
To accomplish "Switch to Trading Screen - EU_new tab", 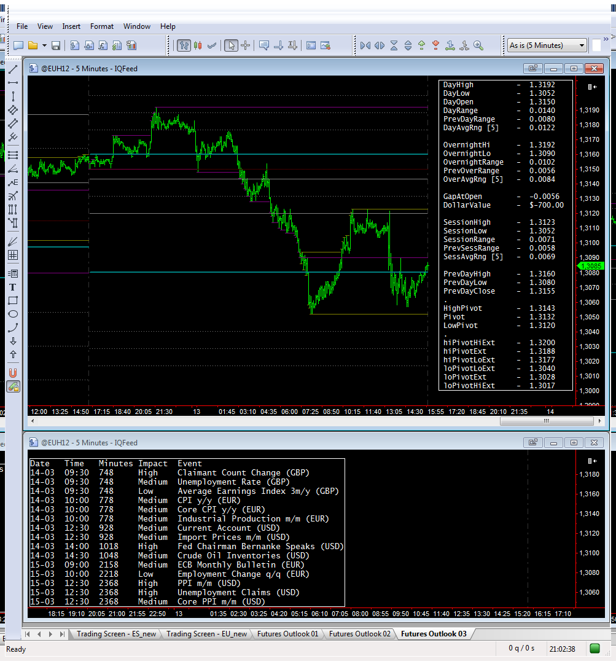I will tap(206, 633).
